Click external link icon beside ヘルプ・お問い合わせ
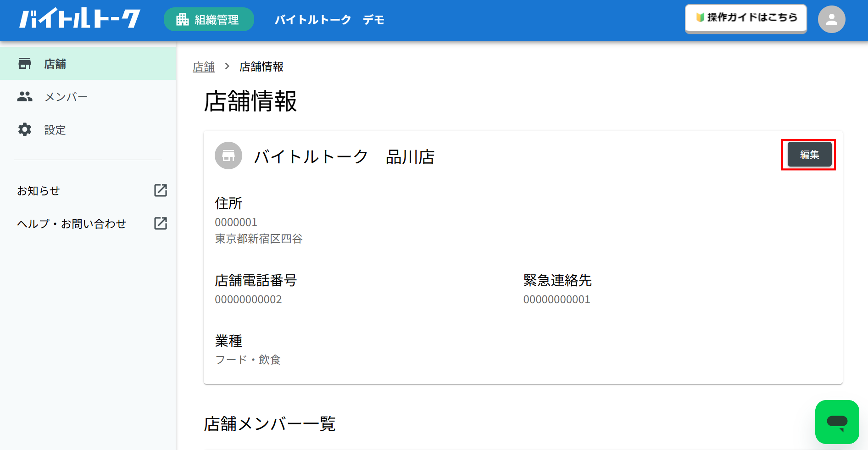868x450 pixels. (x=160, y=223)
